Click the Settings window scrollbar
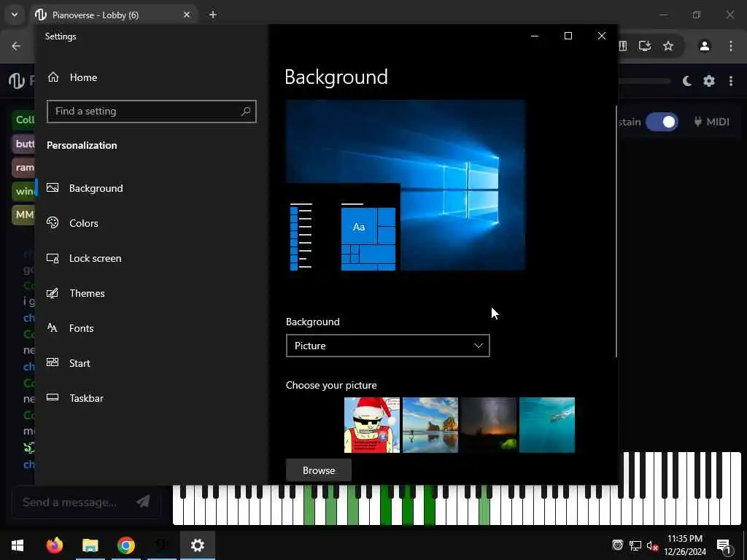 coord(616,231)
